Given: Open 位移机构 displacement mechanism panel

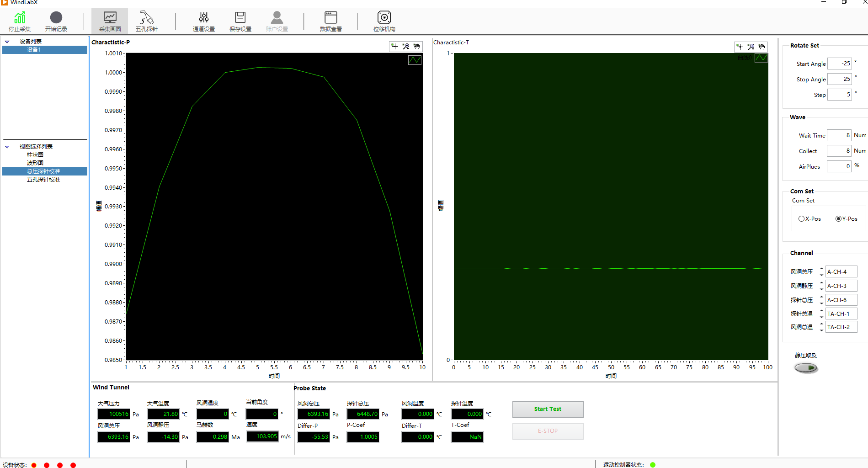Looking at the screenshot, I should tap(384, 21).
